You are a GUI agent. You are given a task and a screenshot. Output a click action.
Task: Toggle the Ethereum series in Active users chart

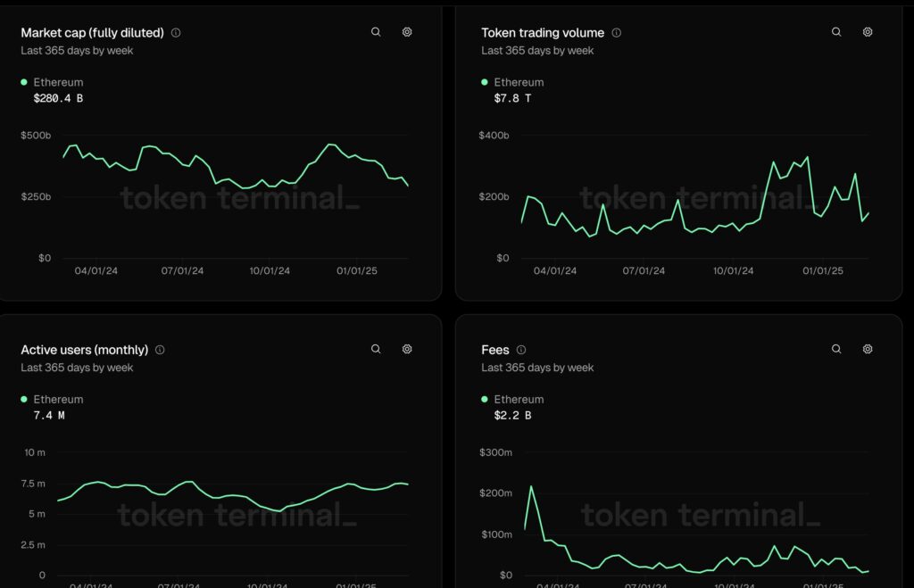[x=24, y=399]
